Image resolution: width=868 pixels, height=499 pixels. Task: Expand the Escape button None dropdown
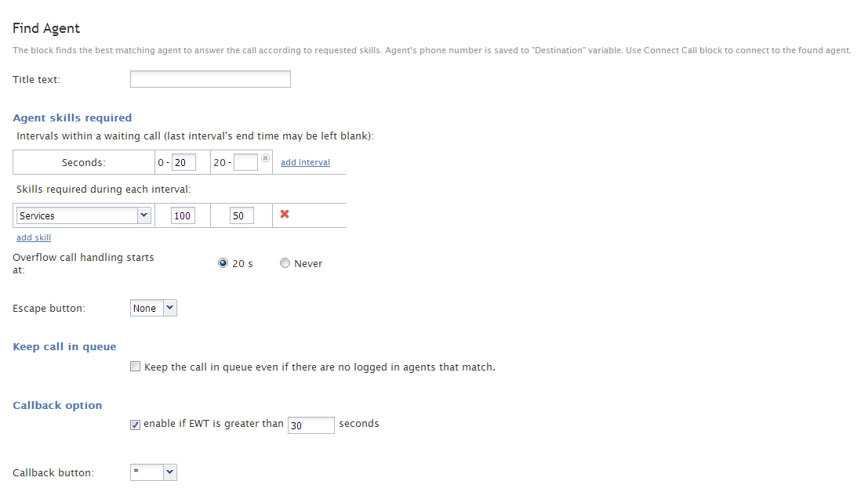coord(154,308)
